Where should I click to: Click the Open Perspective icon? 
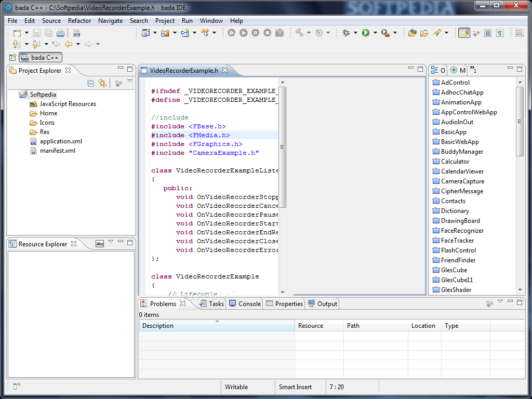click(x=12, y=58)
